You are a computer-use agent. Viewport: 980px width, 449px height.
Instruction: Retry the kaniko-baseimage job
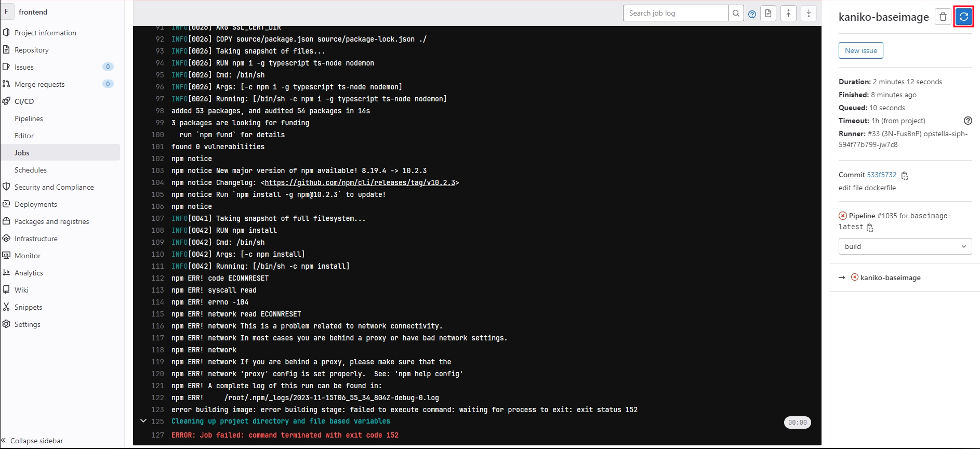click(963, 17)
